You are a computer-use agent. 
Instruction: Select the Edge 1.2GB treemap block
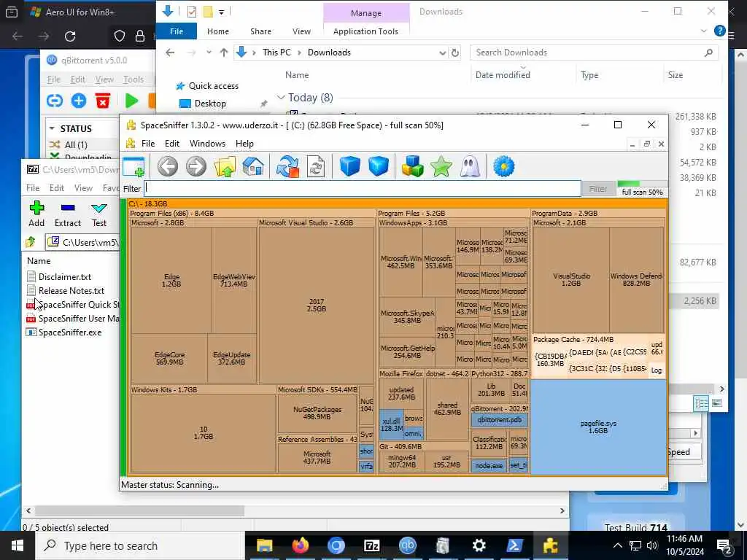(171, 281)
